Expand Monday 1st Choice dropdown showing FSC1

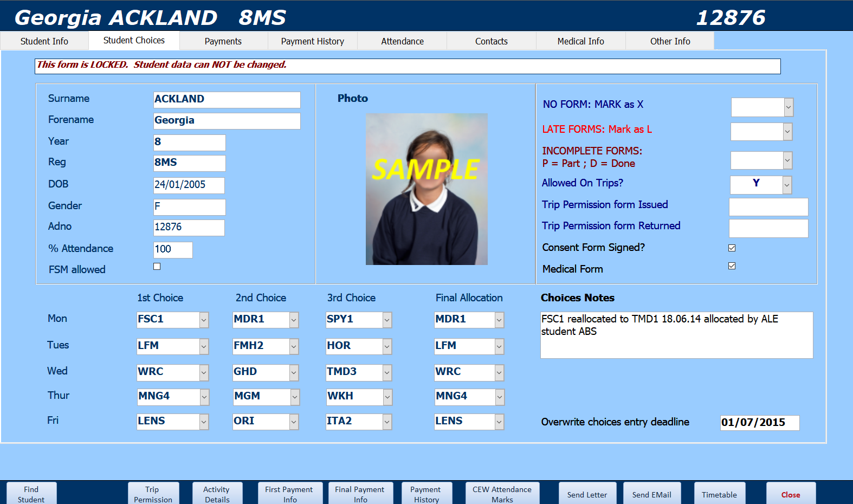click(x=204, y=320)
